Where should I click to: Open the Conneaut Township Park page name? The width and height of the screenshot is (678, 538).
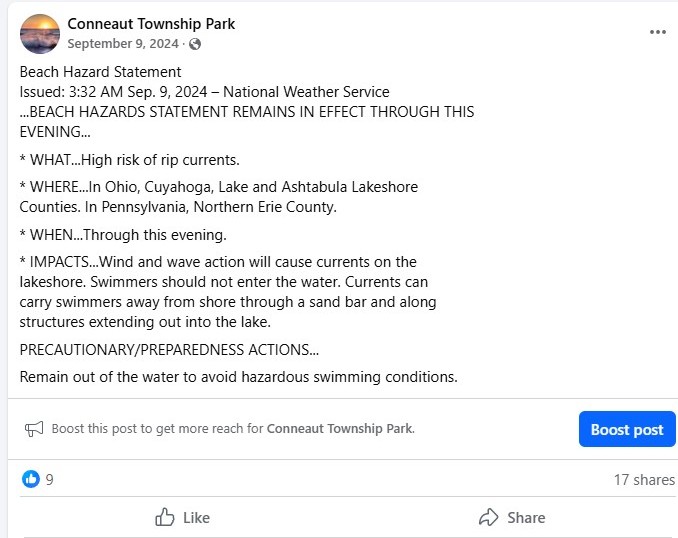[x=151, y=24]
